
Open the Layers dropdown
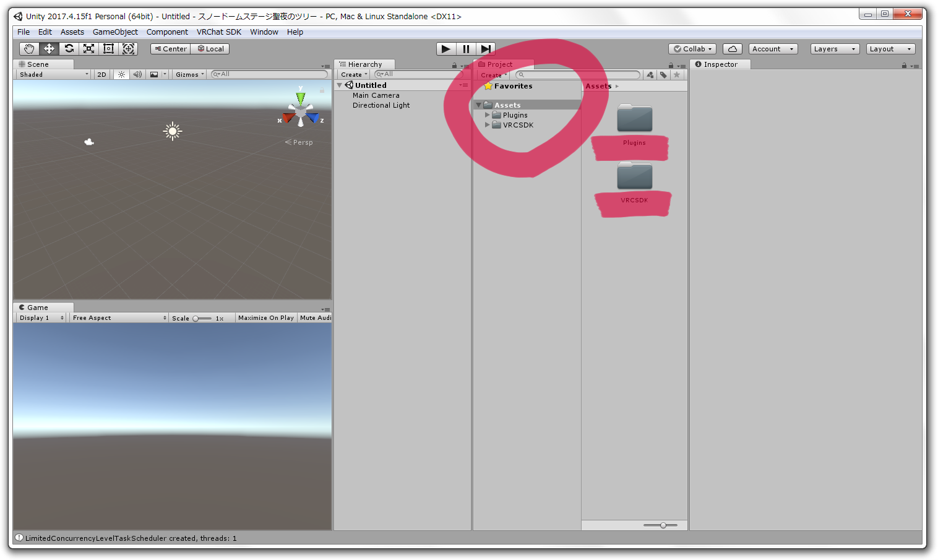835,49
